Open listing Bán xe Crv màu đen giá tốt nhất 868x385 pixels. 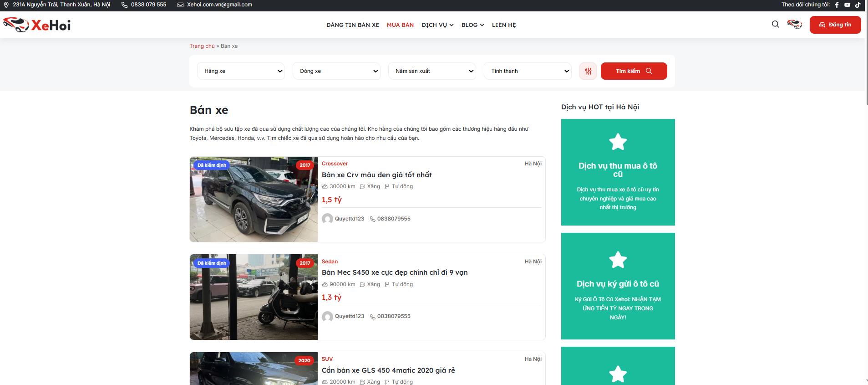point(377,175)
